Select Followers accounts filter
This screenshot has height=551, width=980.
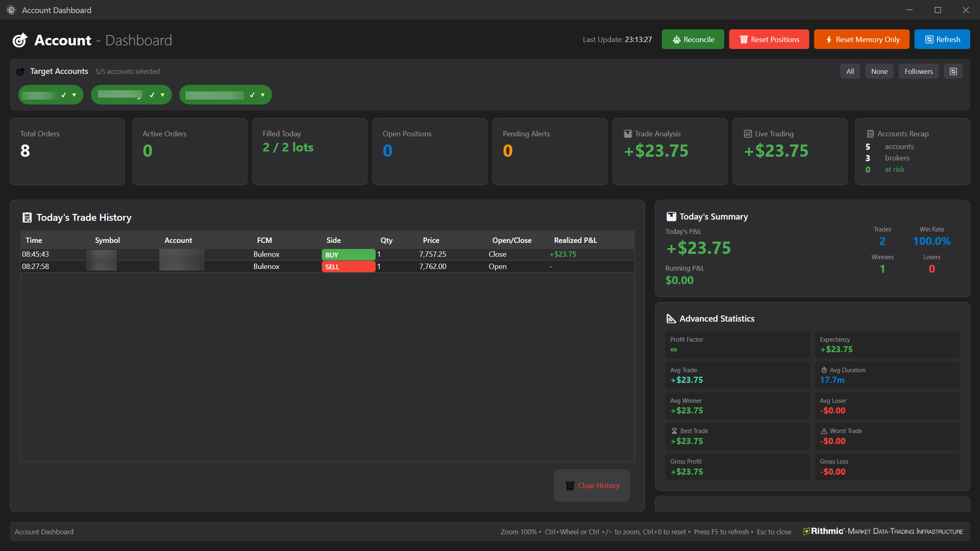tap(918, 71)
